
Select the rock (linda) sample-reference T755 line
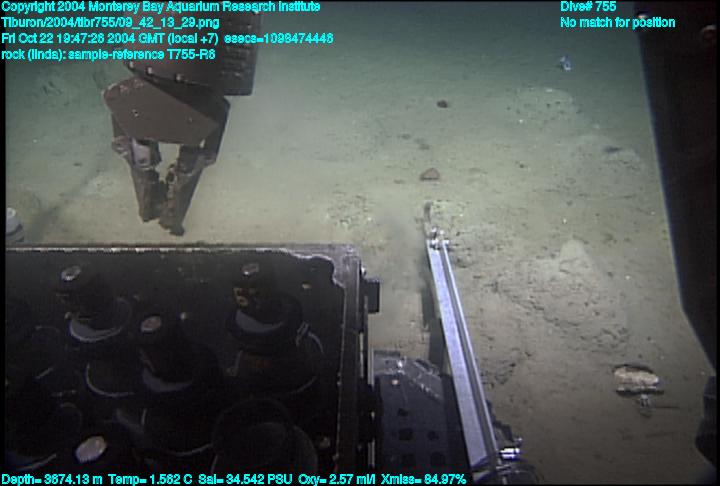(108, 55)
